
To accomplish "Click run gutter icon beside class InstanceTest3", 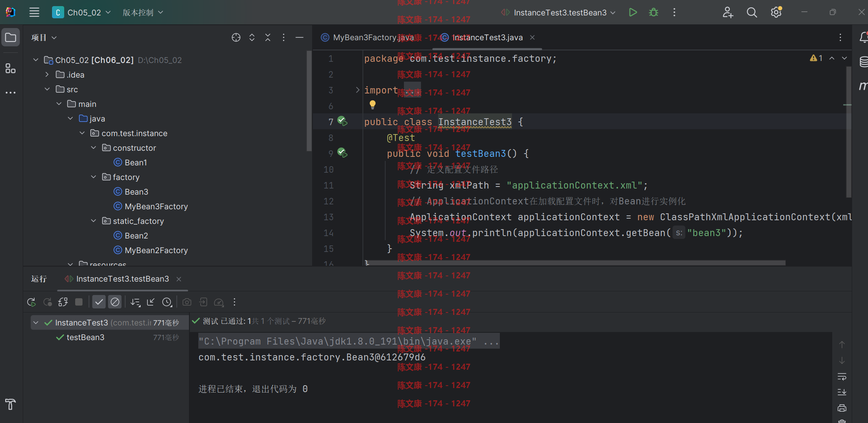I will (x=343, y=121).
